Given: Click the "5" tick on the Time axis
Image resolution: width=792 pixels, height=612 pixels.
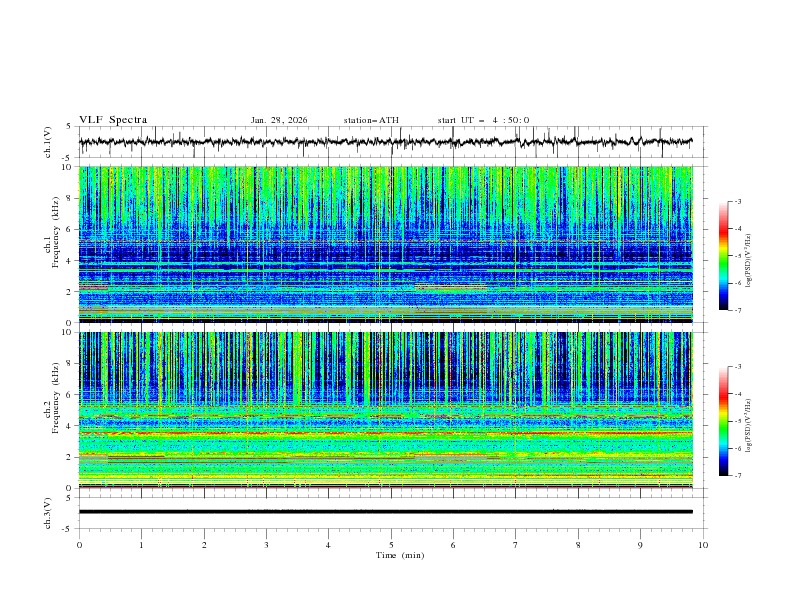Looking at the screenshot, I should 391,545.
